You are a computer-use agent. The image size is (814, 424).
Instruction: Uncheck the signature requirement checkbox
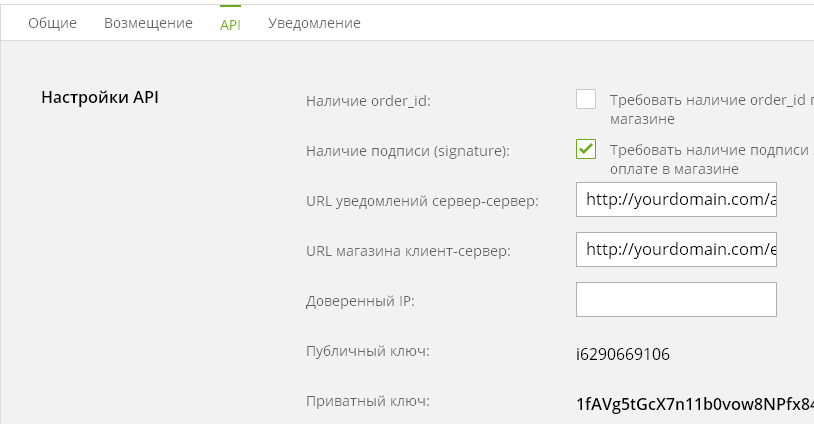[586, 149]
